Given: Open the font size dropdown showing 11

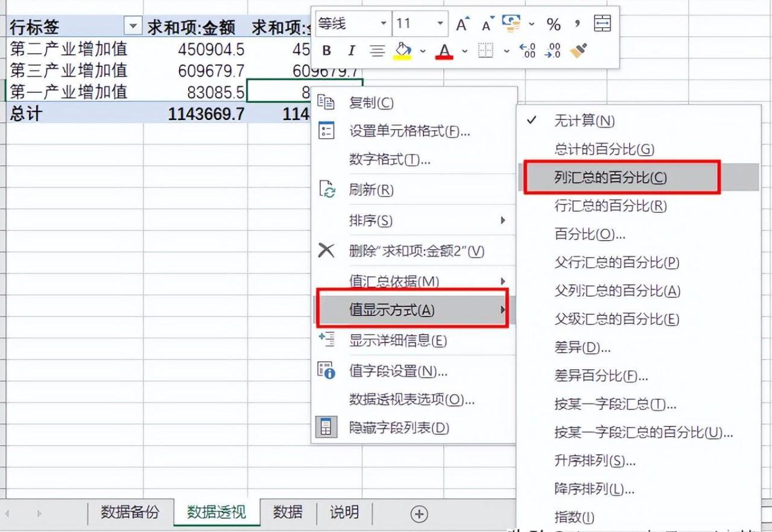Looking at the screenshot, I should pyautogui.click(x=441, y=24).
